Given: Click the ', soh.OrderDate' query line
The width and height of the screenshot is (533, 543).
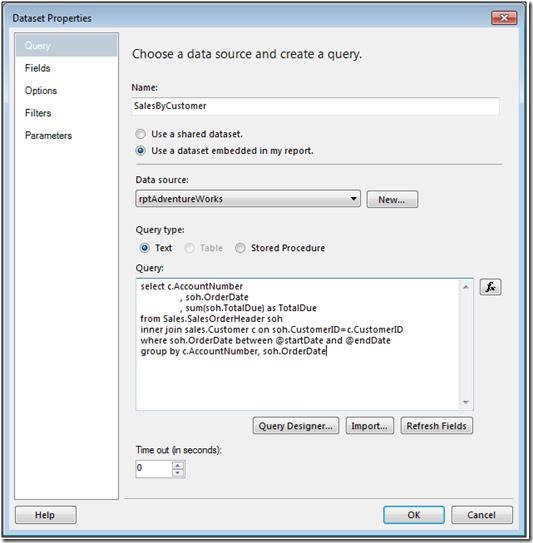Looking at the screenshot, I should pos(214,297).
